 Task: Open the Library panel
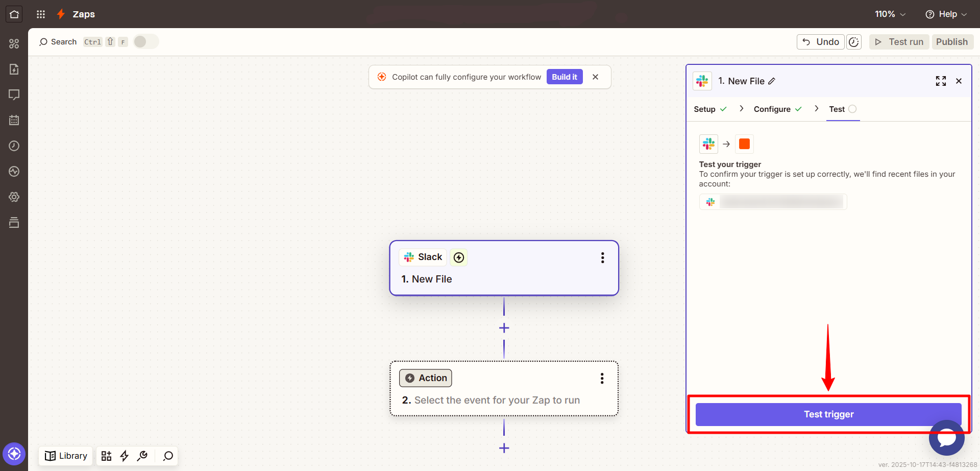tap(66, 456)
